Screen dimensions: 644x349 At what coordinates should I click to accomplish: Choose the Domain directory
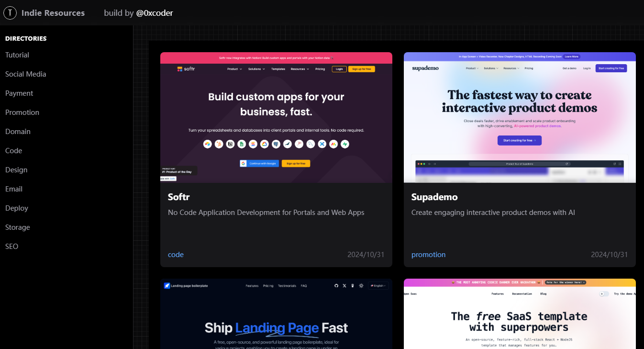point(18,132)
